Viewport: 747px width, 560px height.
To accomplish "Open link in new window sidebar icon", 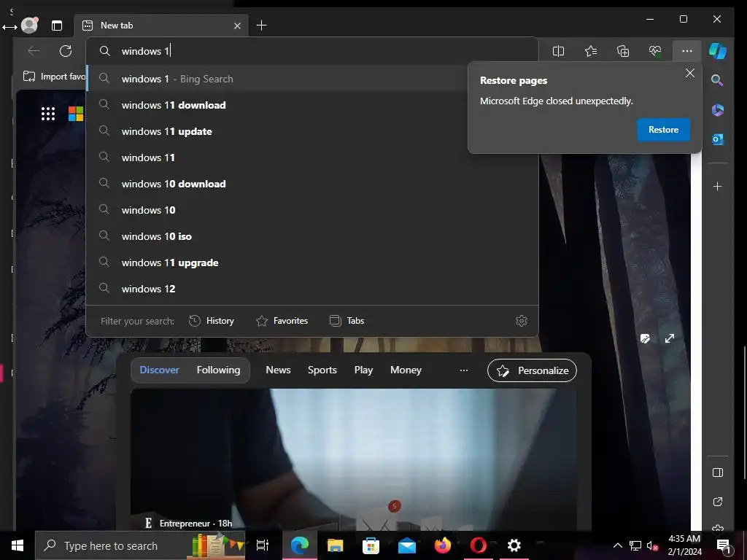I will coord(718,502).
